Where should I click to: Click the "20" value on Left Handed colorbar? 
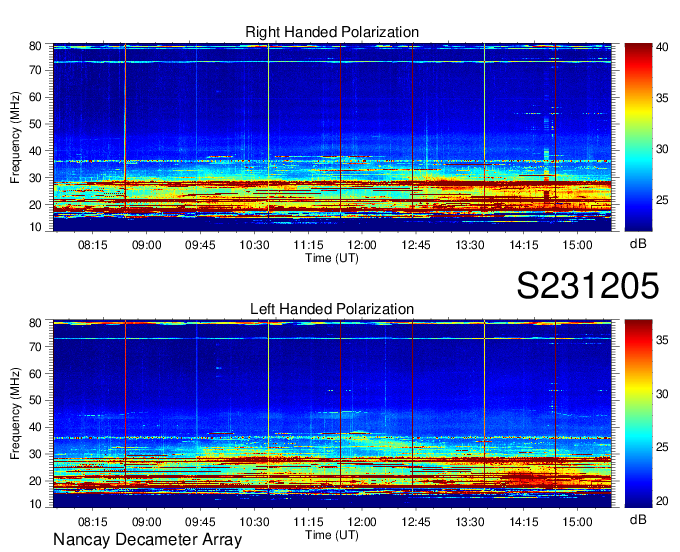(x=662, y=501)
